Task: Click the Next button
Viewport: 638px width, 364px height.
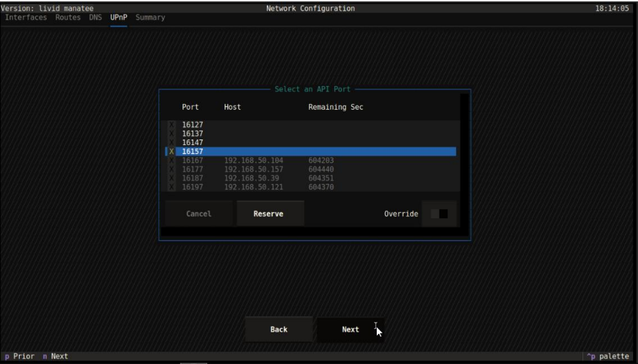Action: [350, 330]
